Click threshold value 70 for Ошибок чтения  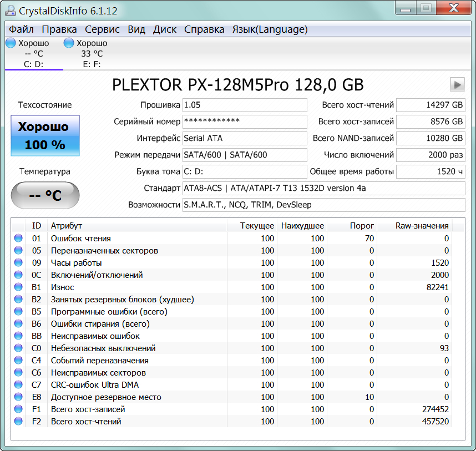pos(369,238)
